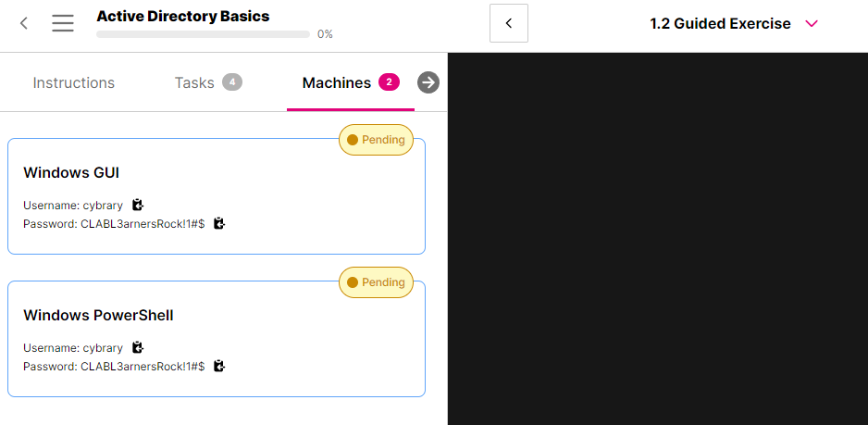The height and width of the screenshot is (425, 868).
Task: Expand the 1.2 Guided Exercise dropdown
Action: pyautogui.click(x=812, y=23)
